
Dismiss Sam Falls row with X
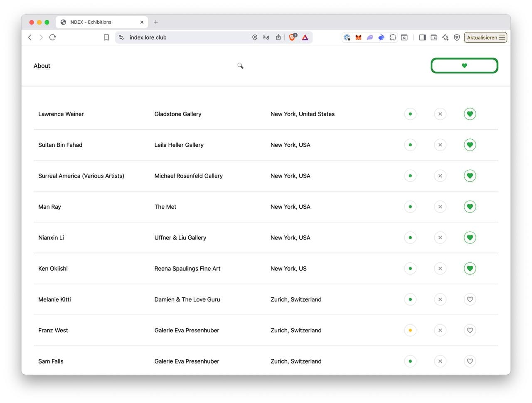(x=440, y=361)
